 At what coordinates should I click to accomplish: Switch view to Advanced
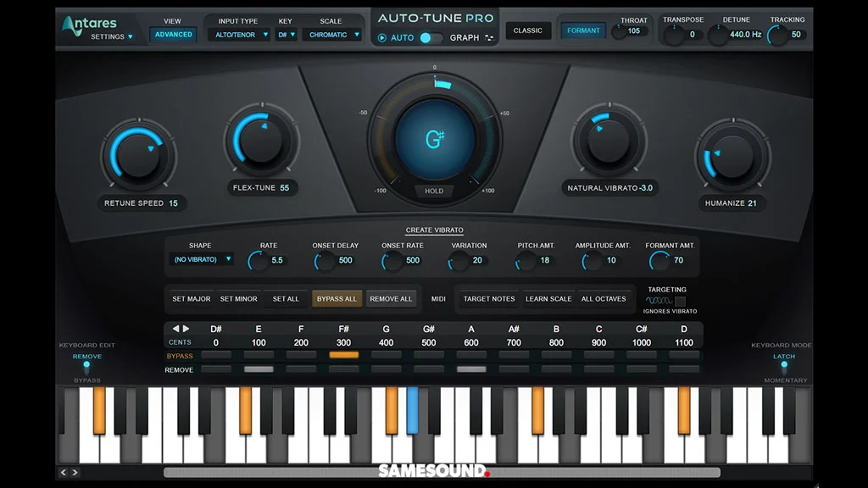[173, 34]
